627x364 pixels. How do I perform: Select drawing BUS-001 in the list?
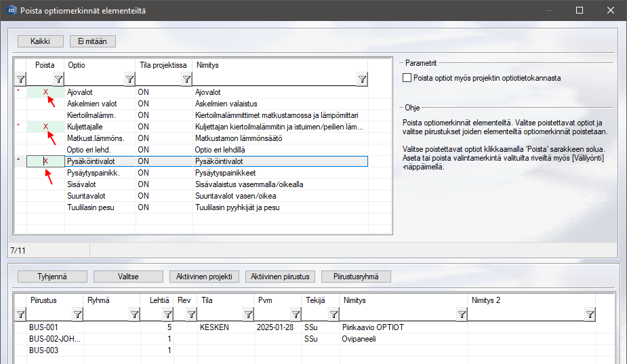point(44,327)
